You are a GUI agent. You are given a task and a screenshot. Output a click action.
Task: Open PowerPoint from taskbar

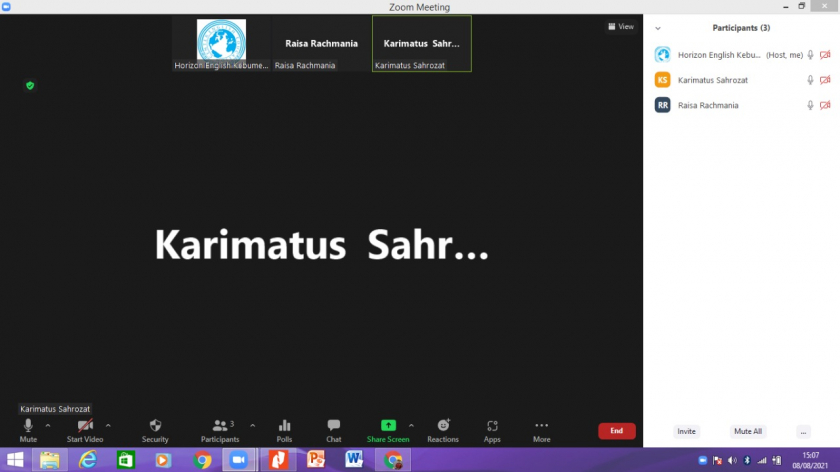[x=316, y=460]
